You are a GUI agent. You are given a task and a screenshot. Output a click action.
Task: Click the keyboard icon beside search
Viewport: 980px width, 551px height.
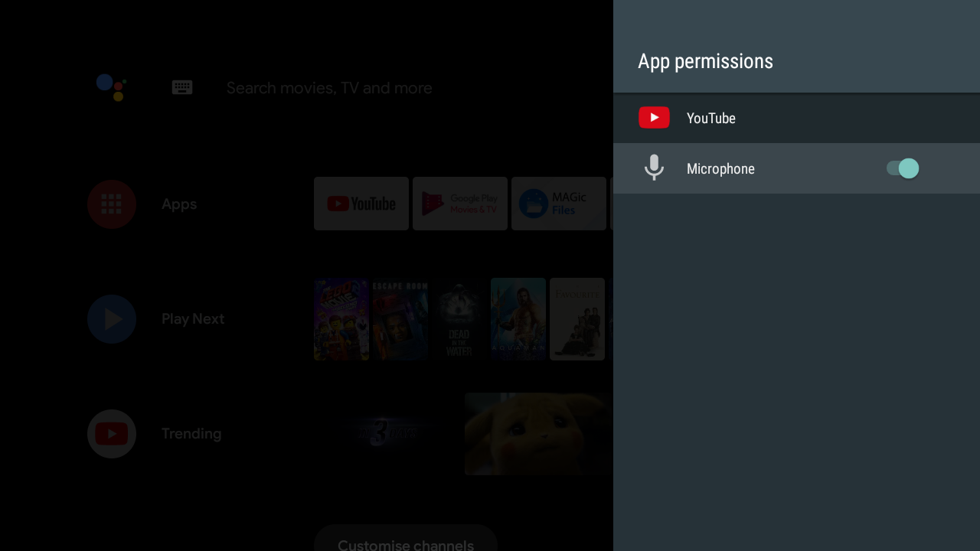tap(182, 87)
